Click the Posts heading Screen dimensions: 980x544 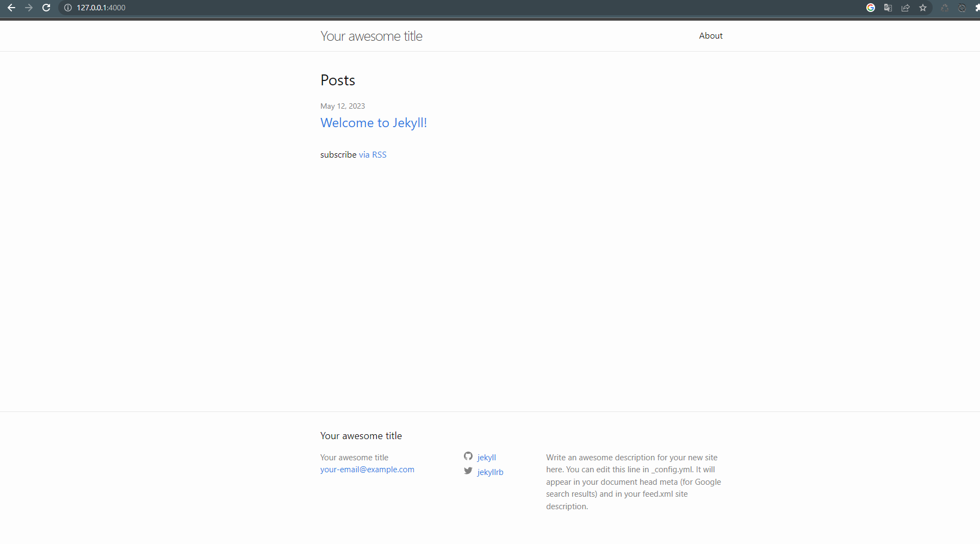338,80
